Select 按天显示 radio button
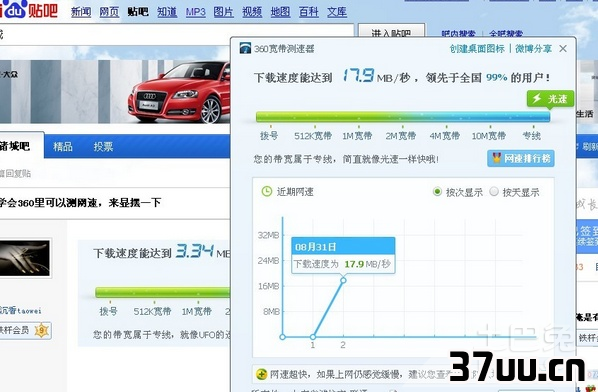 494,191
